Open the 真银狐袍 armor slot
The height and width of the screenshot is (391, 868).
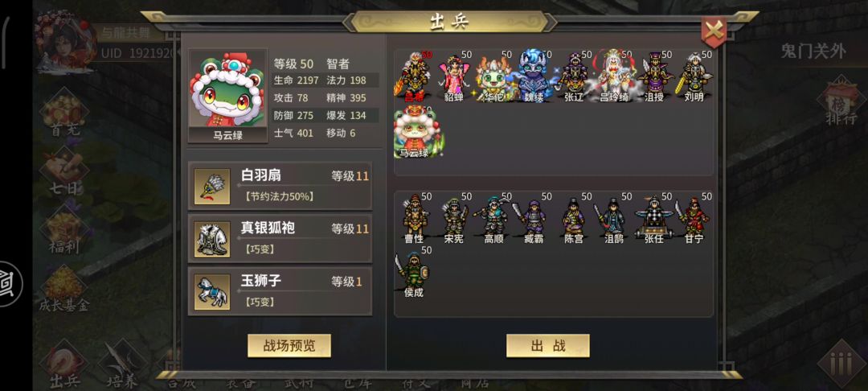pyautogui.click(x=280, y=238)
